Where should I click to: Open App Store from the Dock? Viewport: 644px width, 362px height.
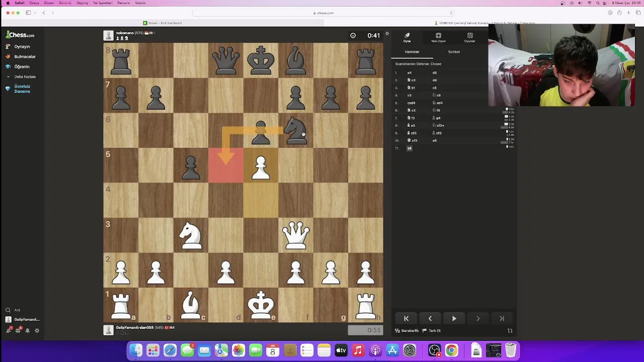click(x=392, y=350)
